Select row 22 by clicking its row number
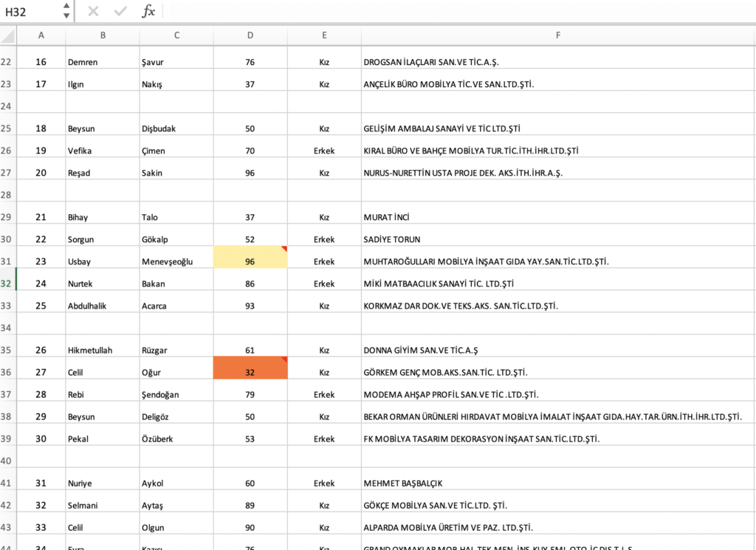The width and height of the screenshot is (756, 550). (x=7, y=62)
